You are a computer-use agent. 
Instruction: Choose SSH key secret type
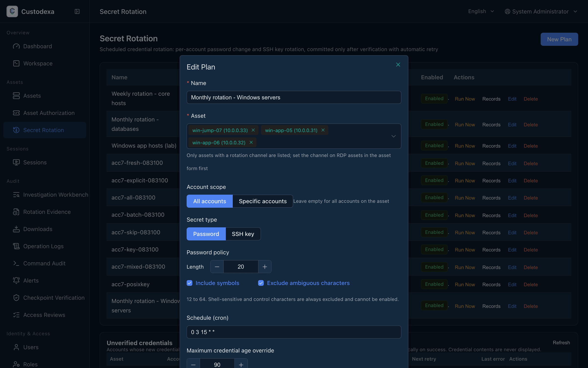[x=243, y=234]
